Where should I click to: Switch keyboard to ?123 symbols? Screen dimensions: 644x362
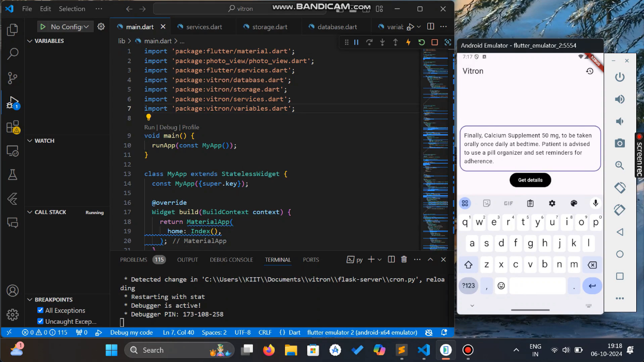point(469,285)
